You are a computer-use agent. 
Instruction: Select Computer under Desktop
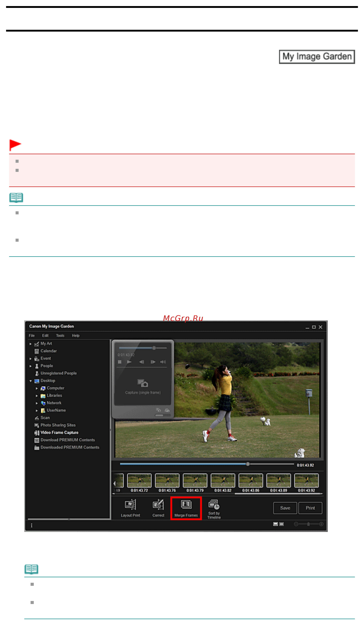click(x=52, y=388)
